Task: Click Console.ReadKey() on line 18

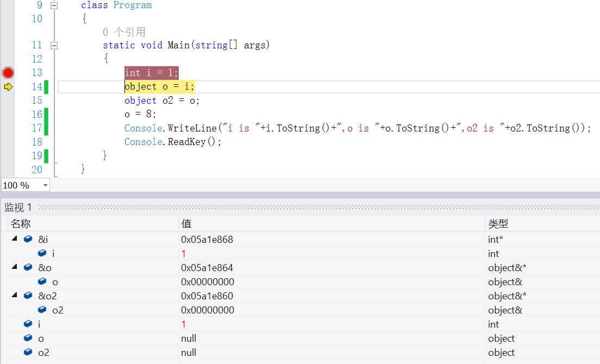Action: click(173, 142)
